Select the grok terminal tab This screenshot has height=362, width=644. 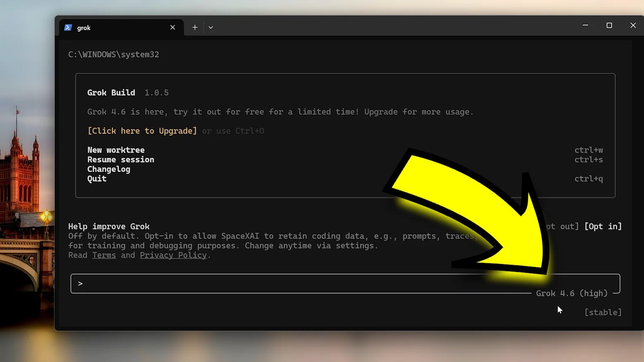tap(121, 28)
